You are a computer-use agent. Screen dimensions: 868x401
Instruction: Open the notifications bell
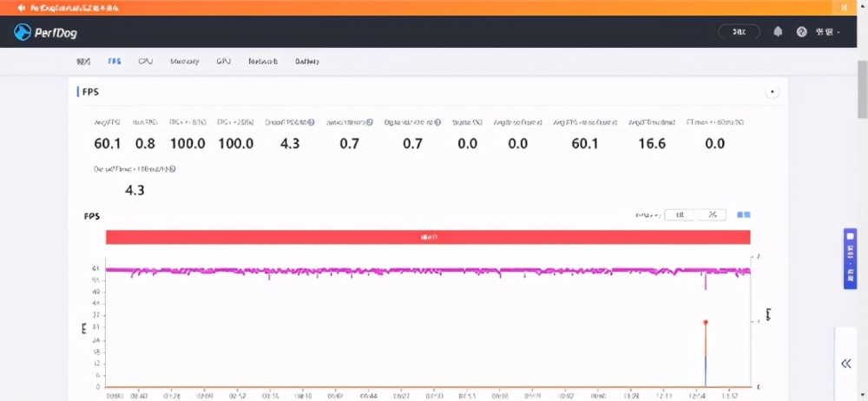pos(778,32)
